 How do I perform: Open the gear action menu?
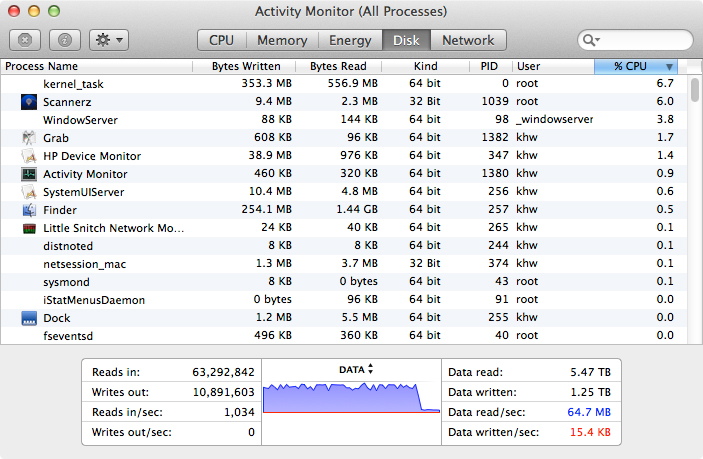pyautogui.click(x=109, y=40)
